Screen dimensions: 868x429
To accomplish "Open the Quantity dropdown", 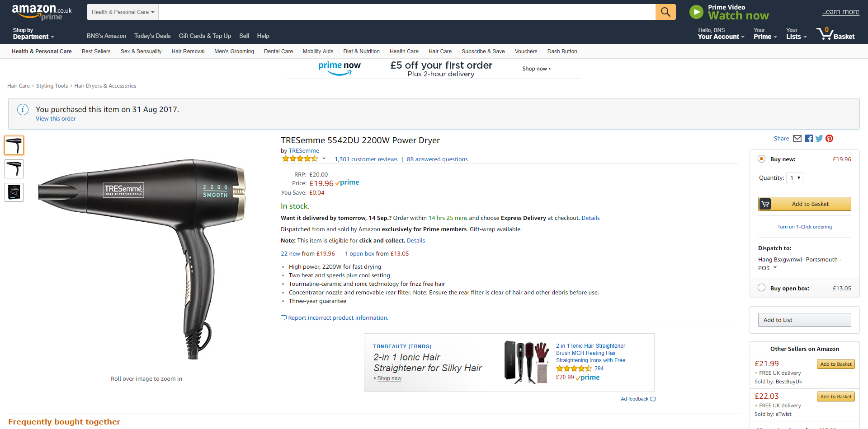I will tap(794, 178).
